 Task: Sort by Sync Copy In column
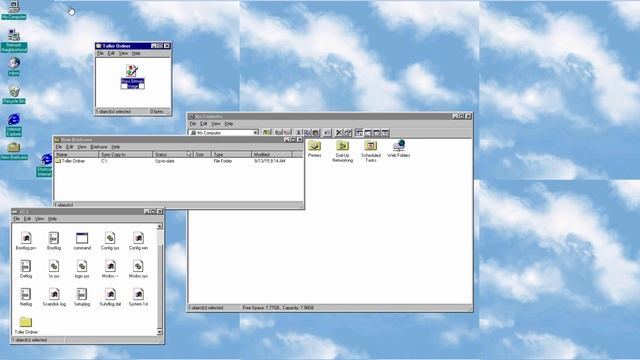tap(126, 154)
